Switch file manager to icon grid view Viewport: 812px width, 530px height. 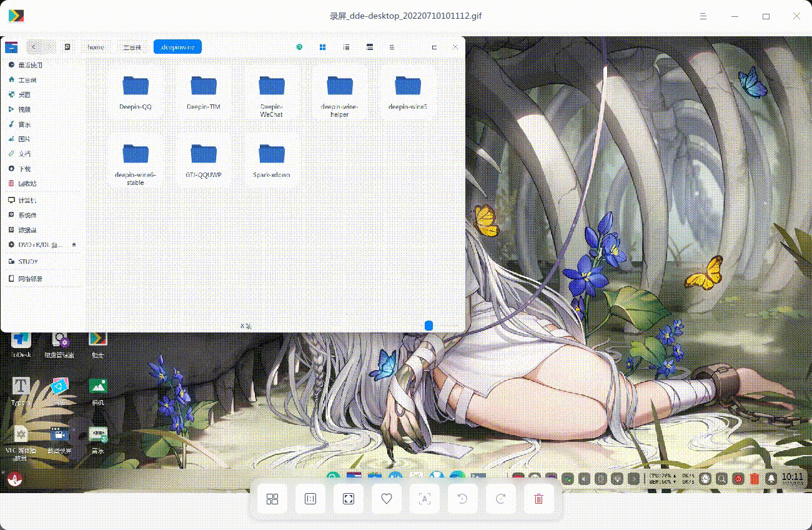[x=322, y=47]
